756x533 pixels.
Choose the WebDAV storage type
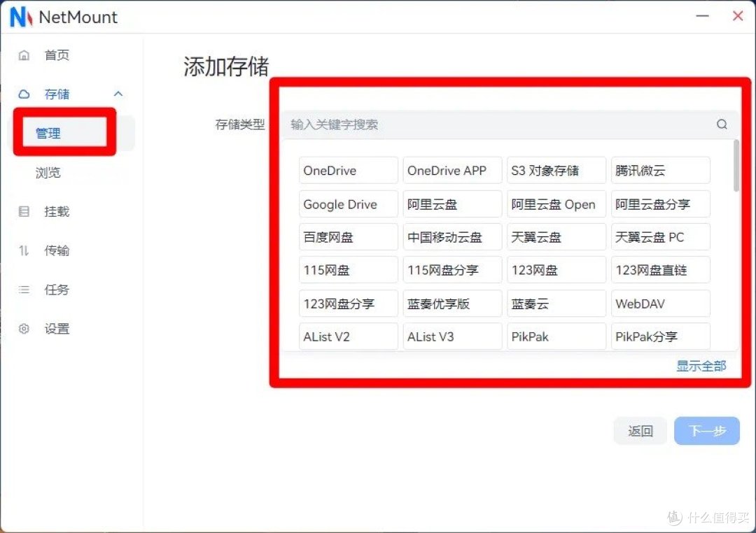tap(660, 303)
